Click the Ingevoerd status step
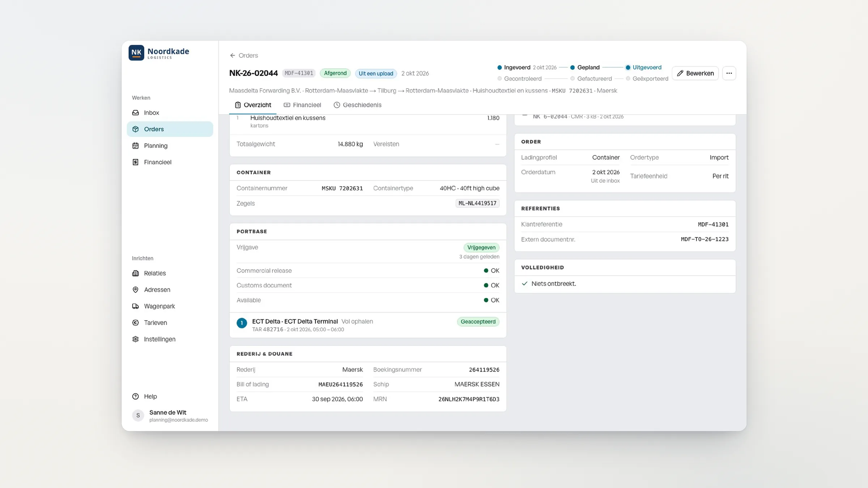The image size is (868, 488). click(527, 68)
